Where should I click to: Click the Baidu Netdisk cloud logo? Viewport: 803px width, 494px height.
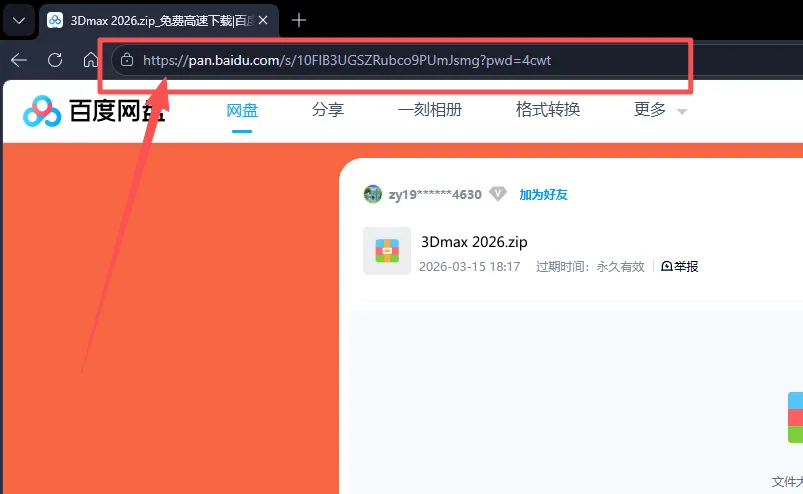coord(42,111)
